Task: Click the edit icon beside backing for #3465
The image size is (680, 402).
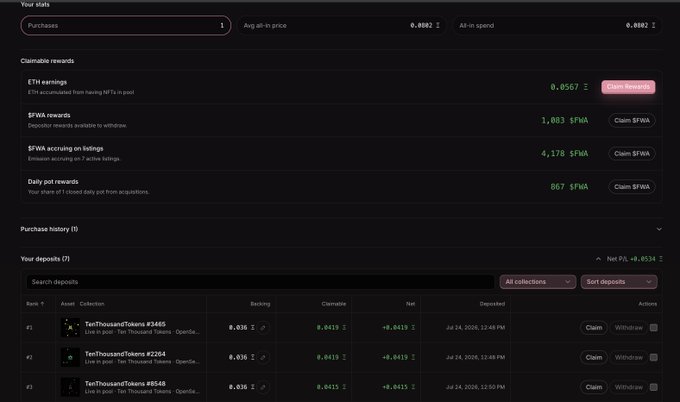Action: 263,327
